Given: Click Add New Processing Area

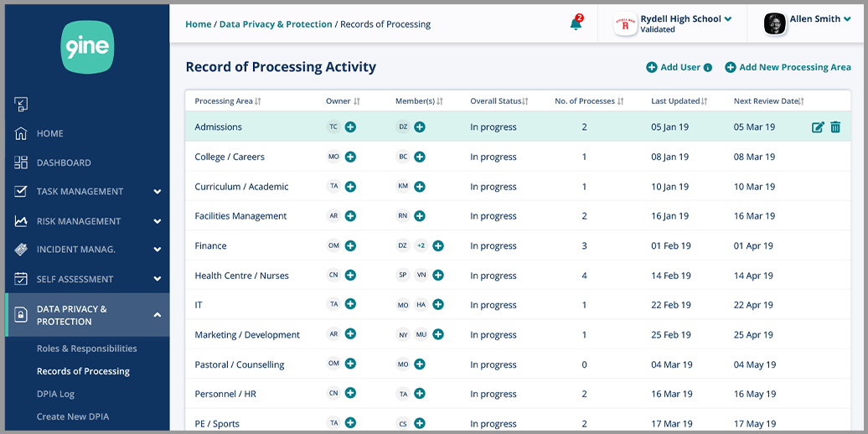Looking at the screenshot, I should (x=788, y=68).
